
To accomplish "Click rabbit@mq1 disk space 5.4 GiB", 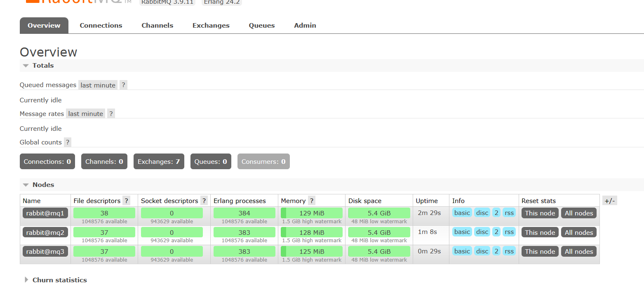I will tap(379, 213).
